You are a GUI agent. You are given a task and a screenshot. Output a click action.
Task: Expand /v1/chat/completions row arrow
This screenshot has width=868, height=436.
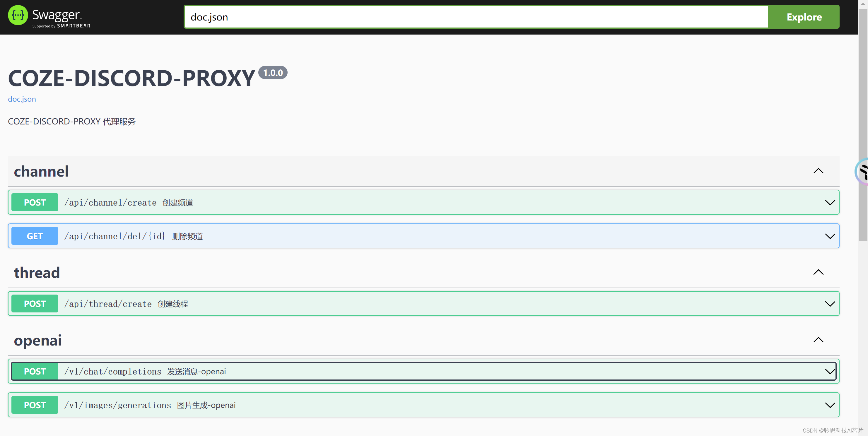click(830, 371)
